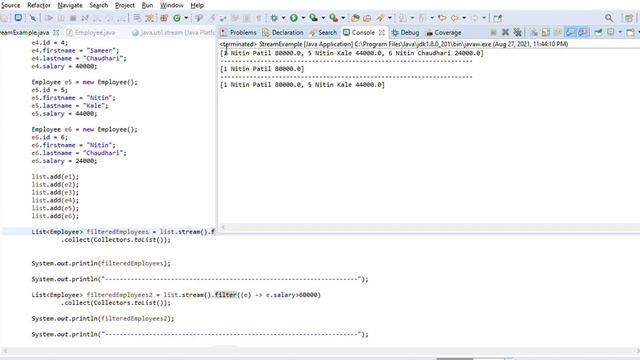Open the Back history dropdown arrow
The height and width of the screenshot is (360, 640).
[x=464, y=18]
